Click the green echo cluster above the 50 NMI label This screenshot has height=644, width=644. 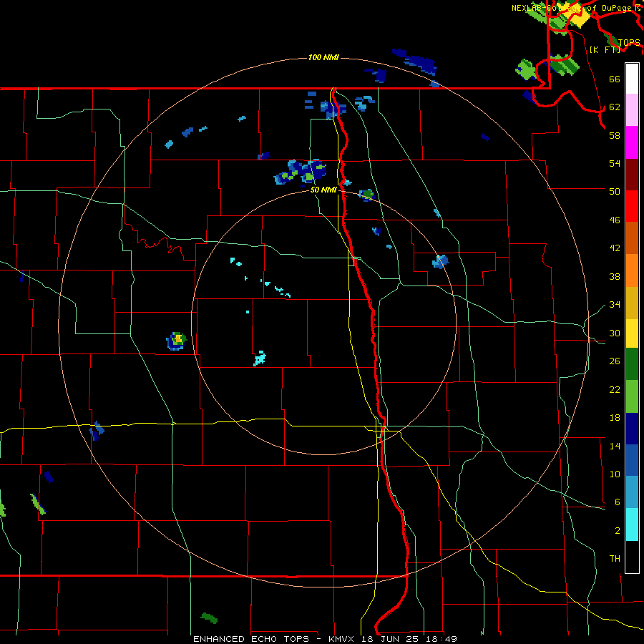(301, 172)
